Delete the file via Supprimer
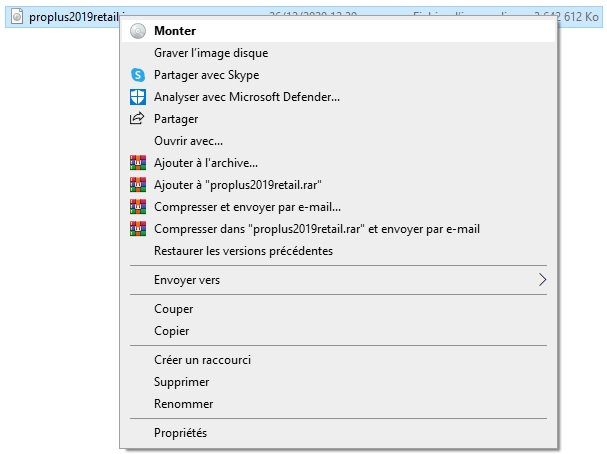This screenshot has width=607, height=454. (182, 382)
